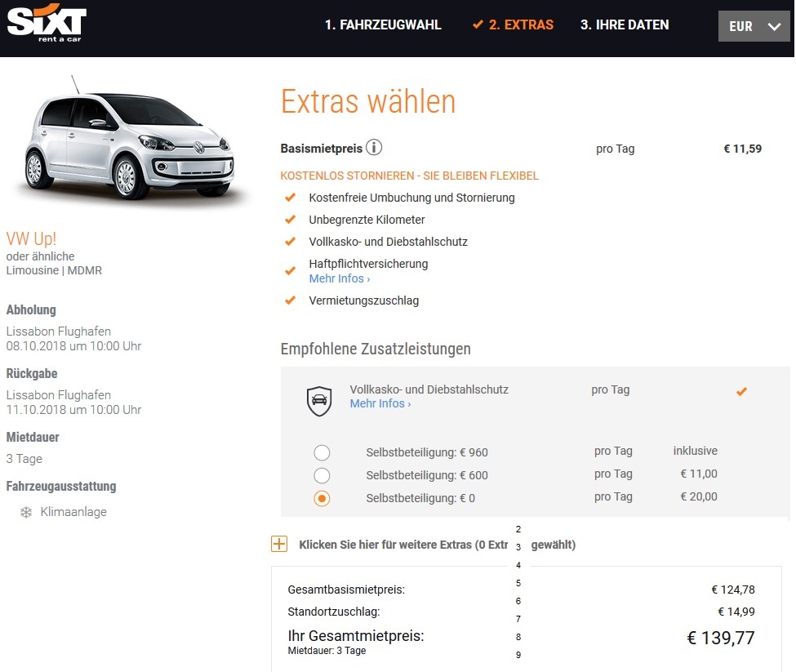Click the Ihr Gesamtmietpreis amount
This screenshot has width=796, height=672.
[x=720, y=638]
